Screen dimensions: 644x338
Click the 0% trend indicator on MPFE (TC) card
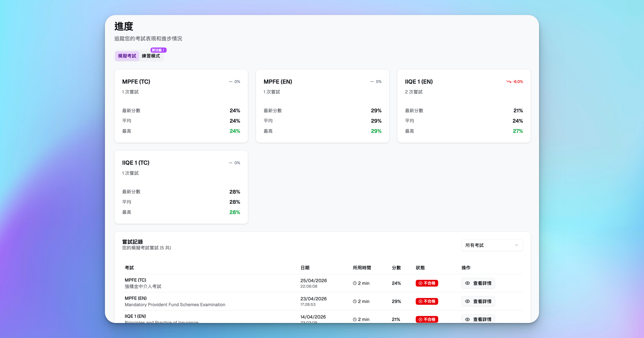(x=235, y=82)
